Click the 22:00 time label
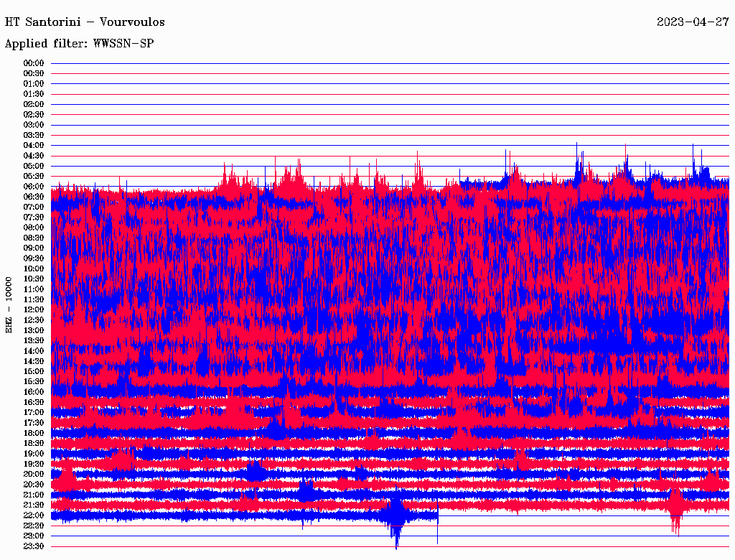The width and height of the screenshot is (735, 560). point(34,515)
